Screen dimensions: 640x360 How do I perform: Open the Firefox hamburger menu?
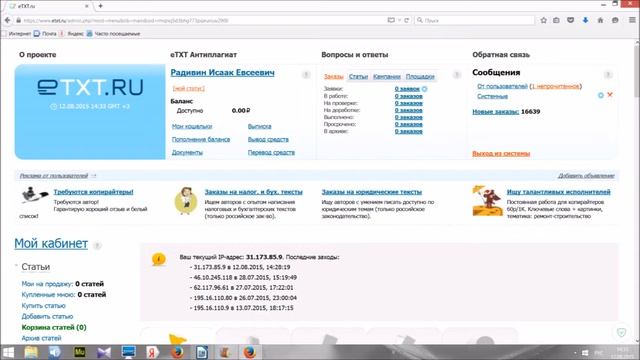coord(632,20)
